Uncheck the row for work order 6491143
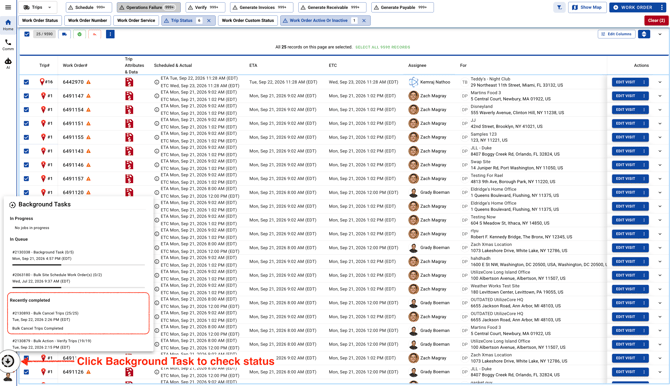Image resolution: width=670 pixels, height=386 pixels. (26, 151)
